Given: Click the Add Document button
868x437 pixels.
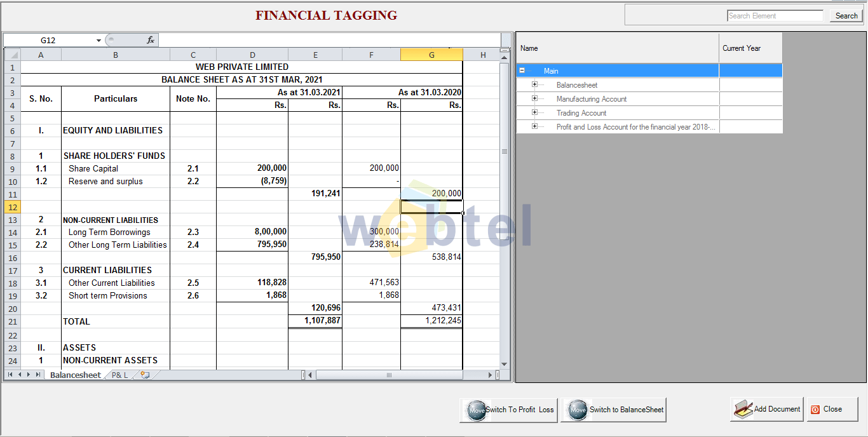Looking at the screenshot, I should tap(767, 409).
